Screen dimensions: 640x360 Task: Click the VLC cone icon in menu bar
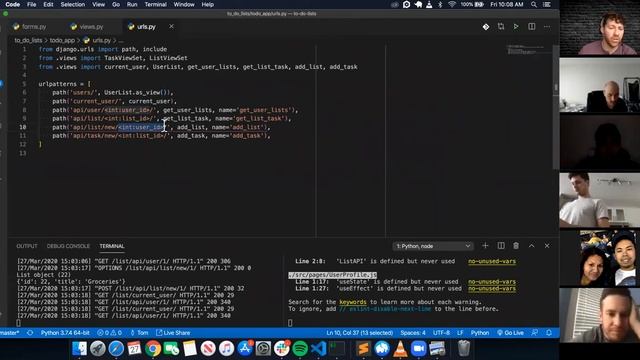point(429,4)
